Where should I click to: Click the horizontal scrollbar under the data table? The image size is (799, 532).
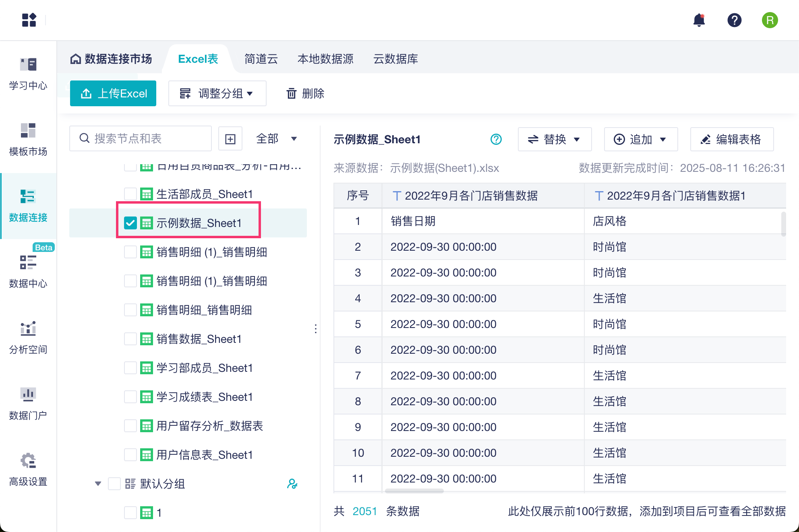pos(414,491)
